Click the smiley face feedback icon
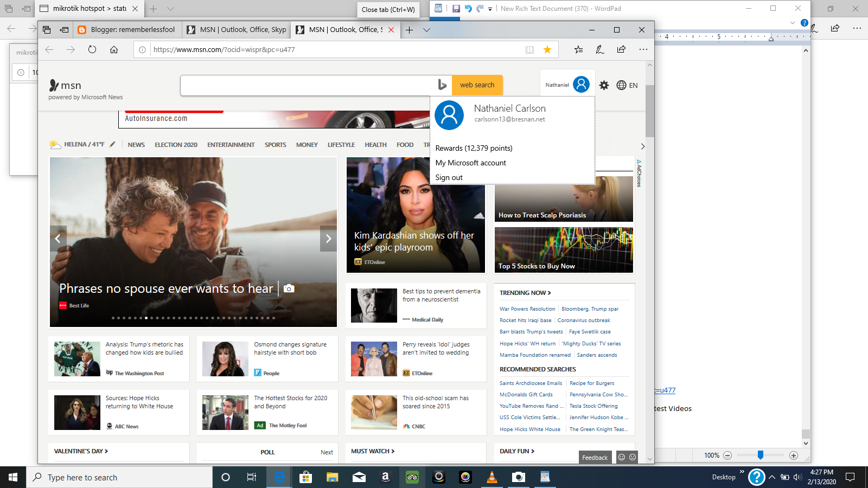Screen dimensions: 868x488 coord(622,457)
